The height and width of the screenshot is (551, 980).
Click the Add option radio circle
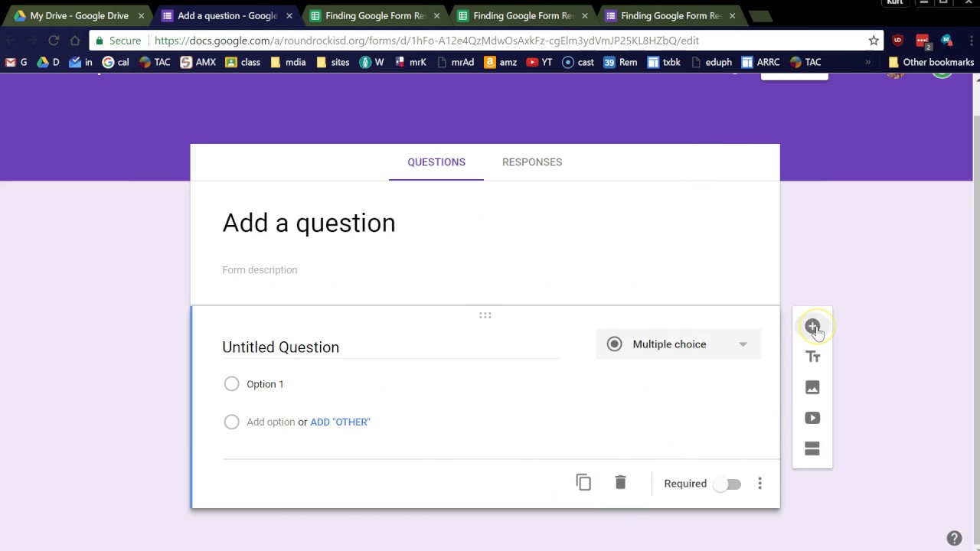pos(231,422)
